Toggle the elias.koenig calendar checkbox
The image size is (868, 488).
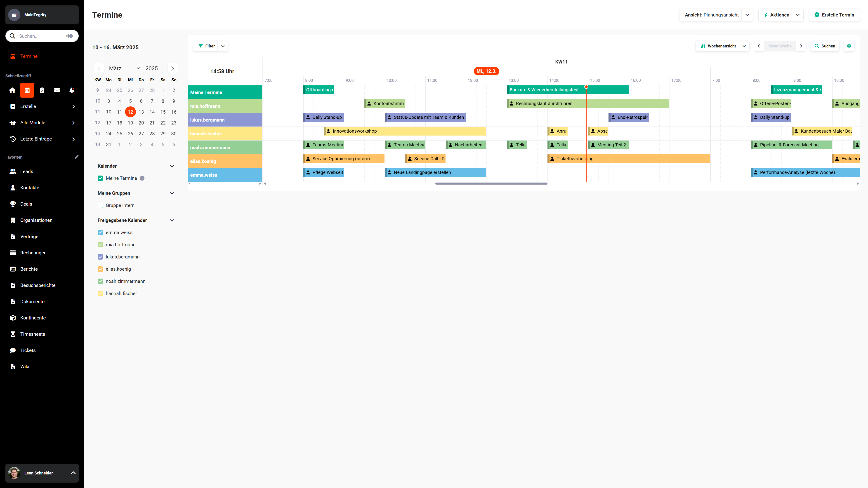(x=100, y=269)
